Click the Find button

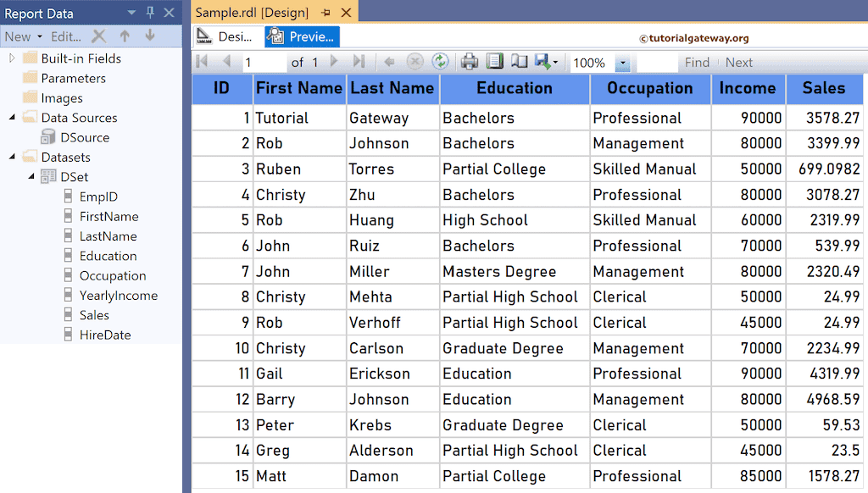tap(697, 62)
